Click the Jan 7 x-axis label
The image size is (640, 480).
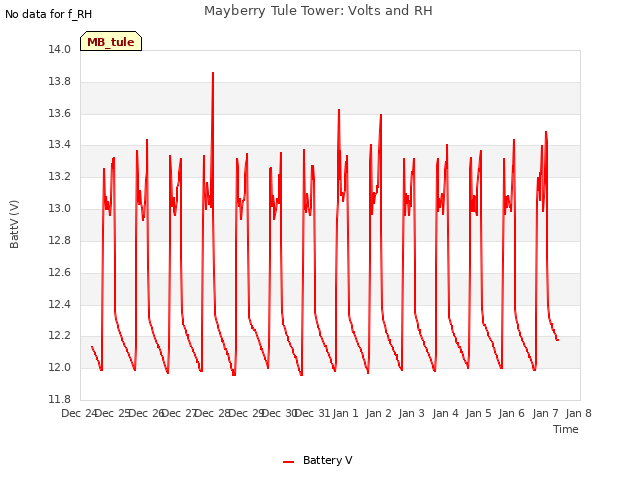point(545,413)
